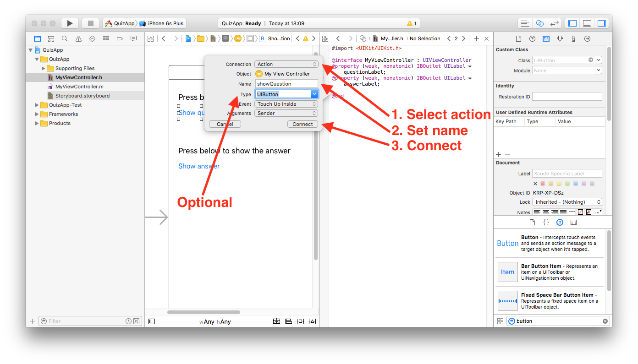Open the Breakpoint navigator icon
Viewport: 638px width, 364px height.
[x=120, y=38]
